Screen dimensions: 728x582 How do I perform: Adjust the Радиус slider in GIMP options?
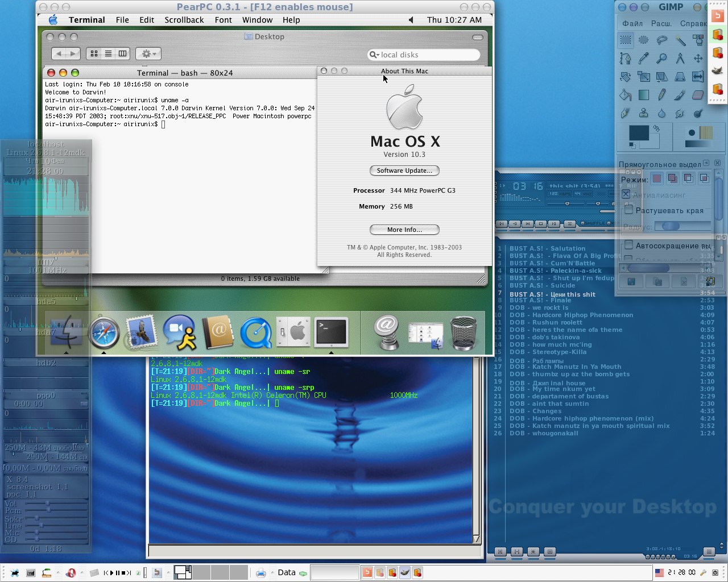tap(682, 226)
